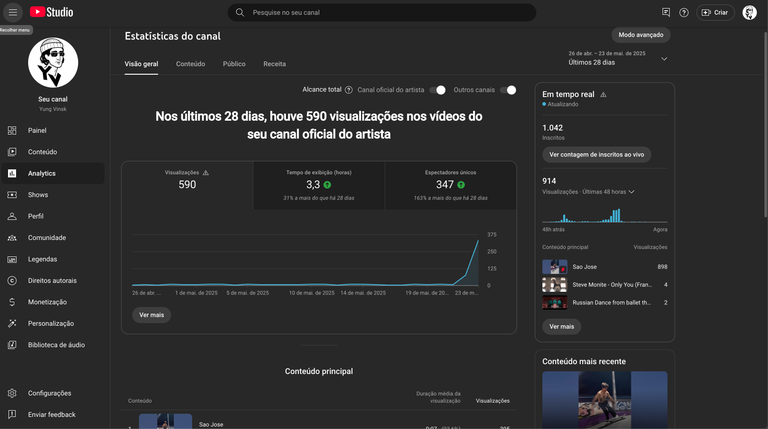Click the Biblioteca de áudio icon
768x429 pixels.
(12, 345)
